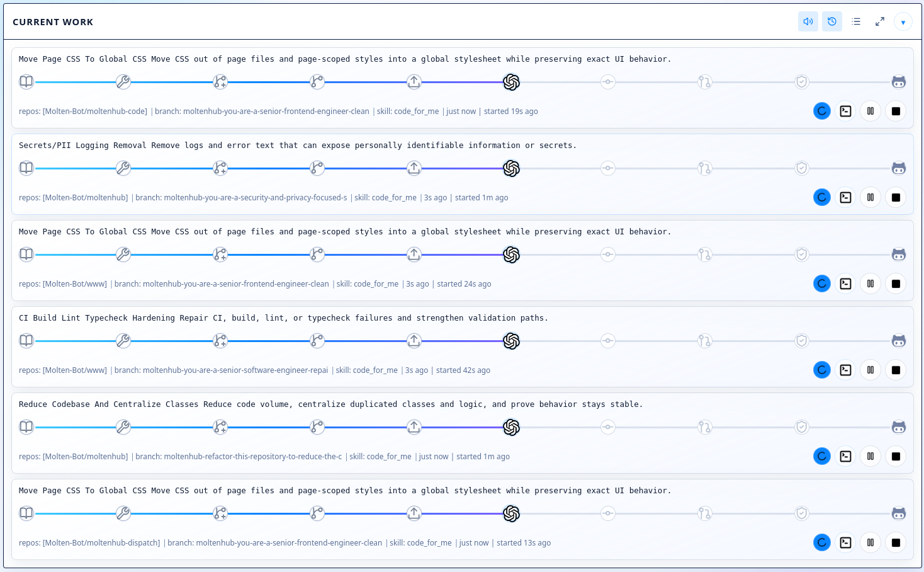Stop the CI Build Lint Typecheck task
This screenshot has height=572, width=924.
click(x=896, y=370)
